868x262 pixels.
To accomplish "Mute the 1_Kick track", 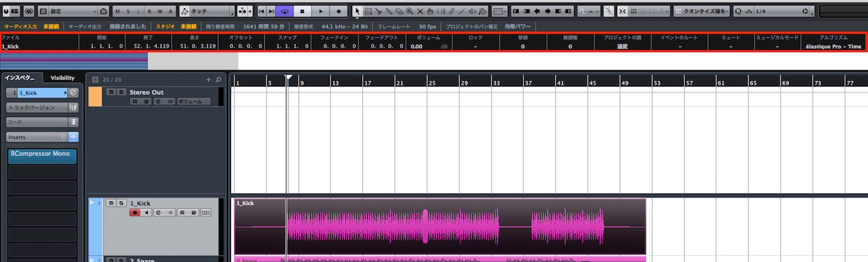I will [x=111, y=203].
